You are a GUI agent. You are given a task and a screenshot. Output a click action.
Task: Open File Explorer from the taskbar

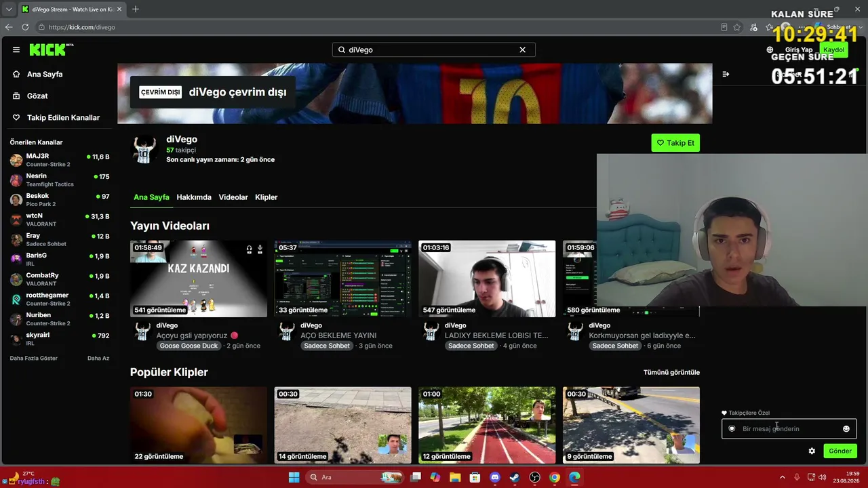pyautogui.click(x=455, y=477)
